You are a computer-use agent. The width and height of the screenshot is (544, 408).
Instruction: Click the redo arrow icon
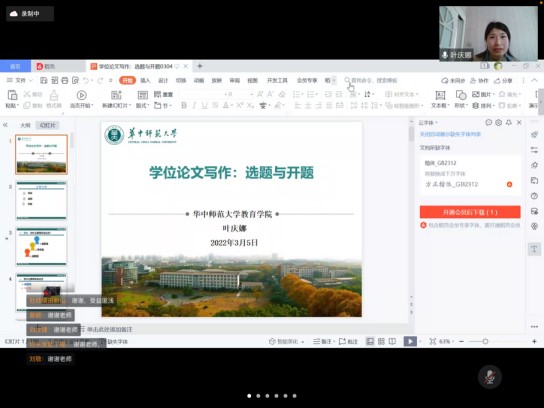coord(100,80)
